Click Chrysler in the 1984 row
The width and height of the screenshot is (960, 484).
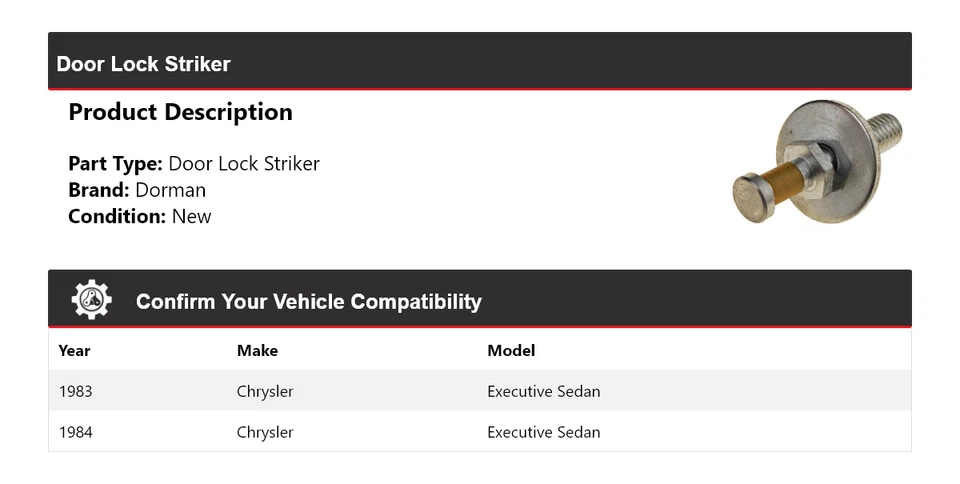[265, 432]
